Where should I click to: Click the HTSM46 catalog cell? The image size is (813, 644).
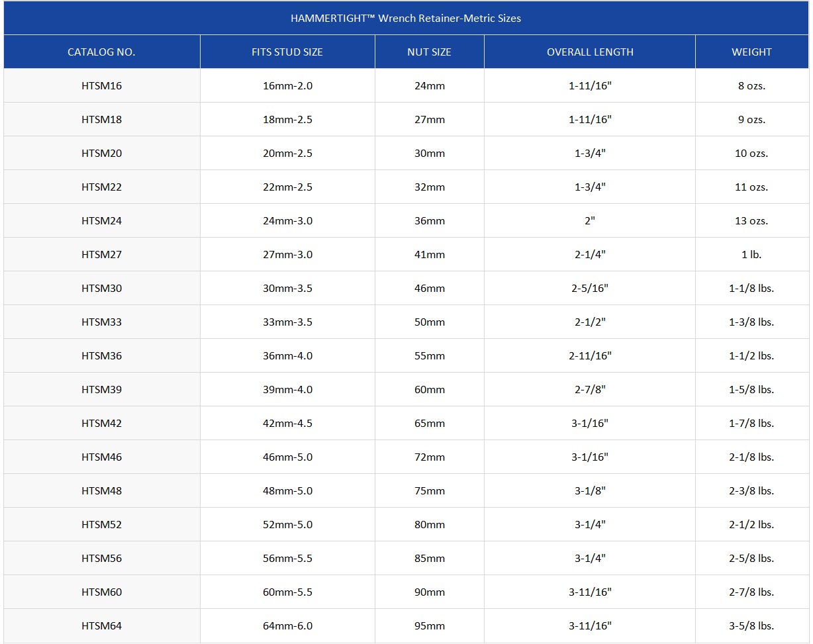click(x=102, y=457)
